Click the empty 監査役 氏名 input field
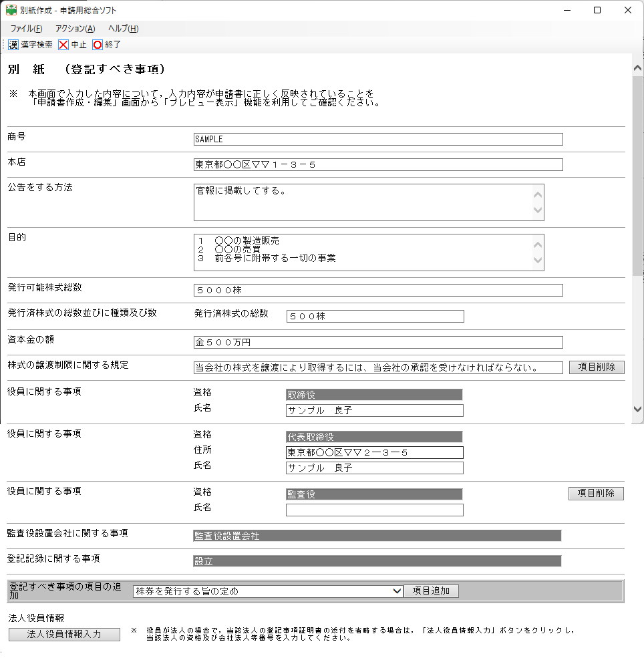The height and width of the screenshot is (668, 644). point(374,510)
